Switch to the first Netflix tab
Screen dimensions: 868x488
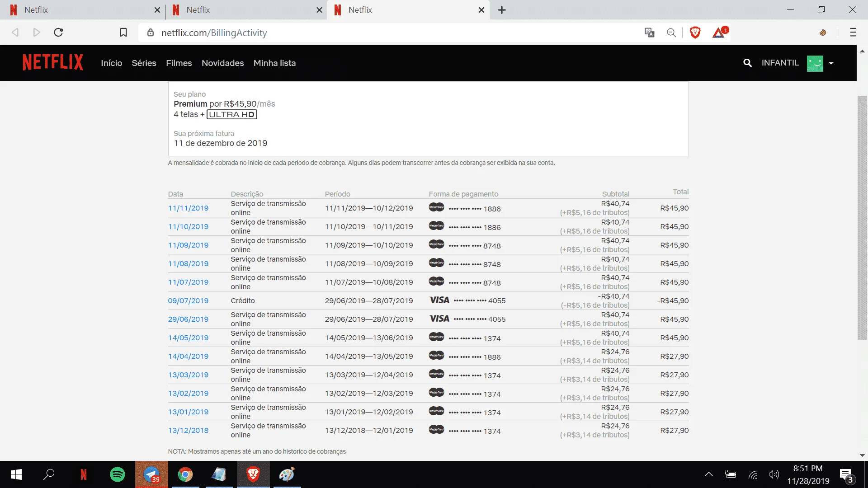point(81,10)
